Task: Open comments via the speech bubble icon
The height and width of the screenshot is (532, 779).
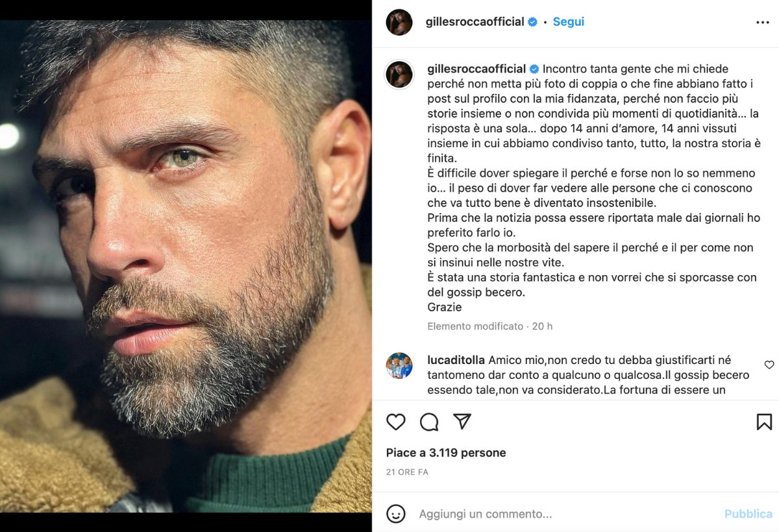Action: (429, 422)
